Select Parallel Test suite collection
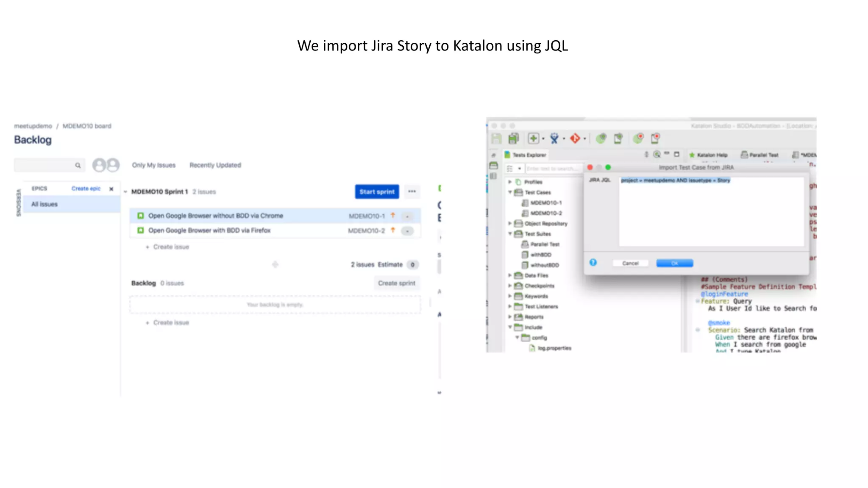 pos(540,244)
